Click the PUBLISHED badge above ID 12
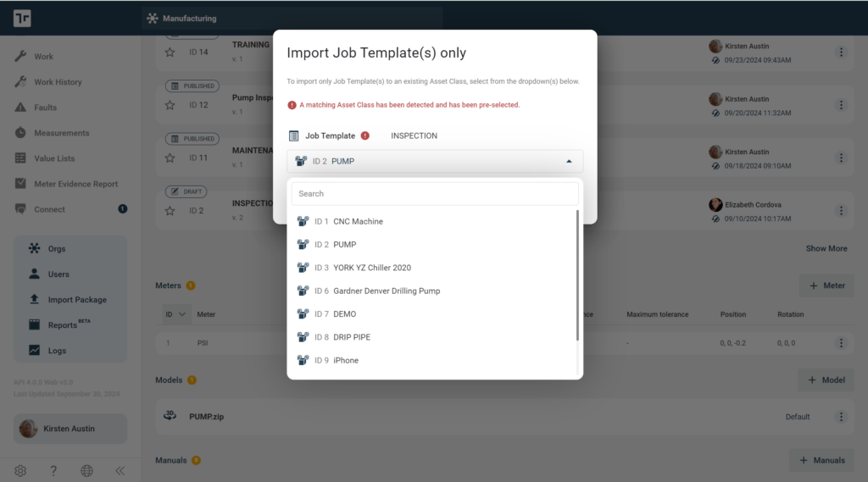This screenshot has width=868, height=482. (x=192, y=86)
